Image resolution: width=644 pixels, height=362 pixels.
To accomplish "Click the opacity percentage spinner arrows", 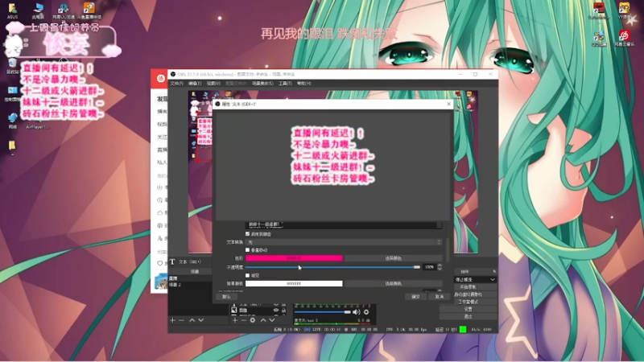I will point(440,267).
